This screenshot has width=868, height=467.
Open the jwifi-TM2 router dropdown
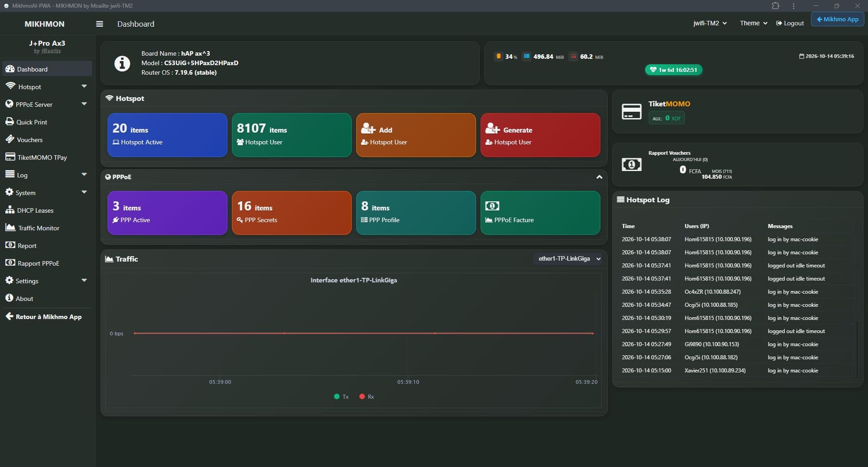710,23
